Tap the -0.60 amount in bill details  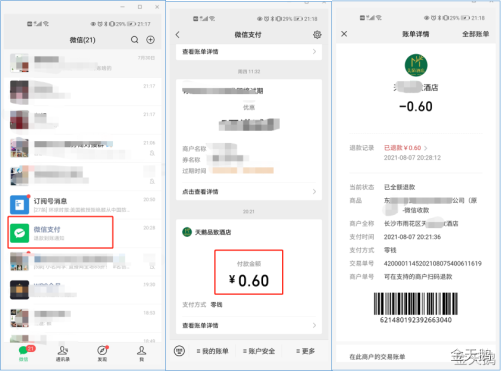tap(416, 107)
